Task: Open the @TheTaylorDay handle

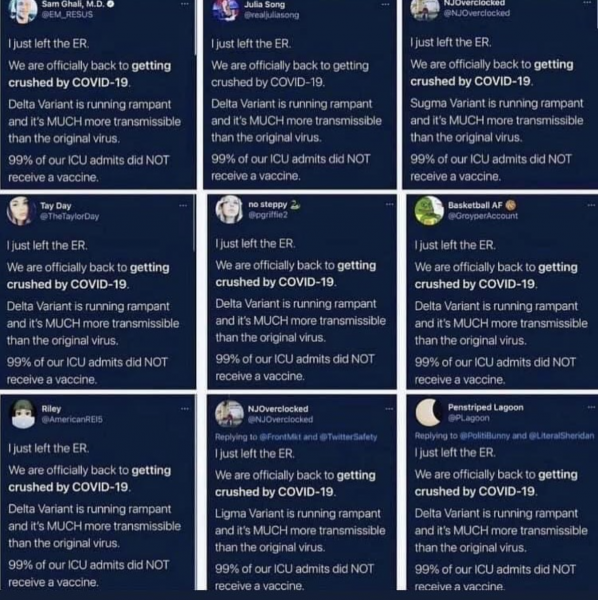Action: pyautogui.click(x=70, y=217)
